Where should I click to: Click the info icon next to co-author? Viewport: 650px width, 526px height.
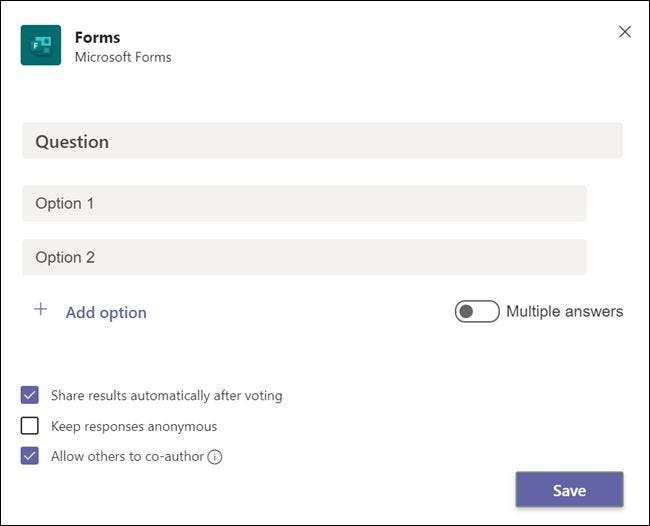(x=215, y=457)
